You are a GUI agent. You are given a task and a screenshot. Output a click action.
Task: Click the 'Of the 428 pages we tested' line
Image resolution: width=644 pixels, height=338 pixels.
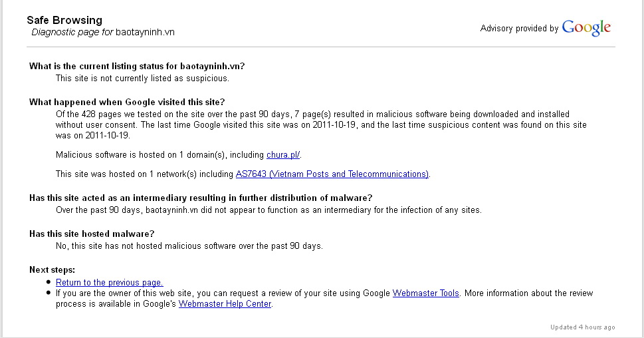312,114
